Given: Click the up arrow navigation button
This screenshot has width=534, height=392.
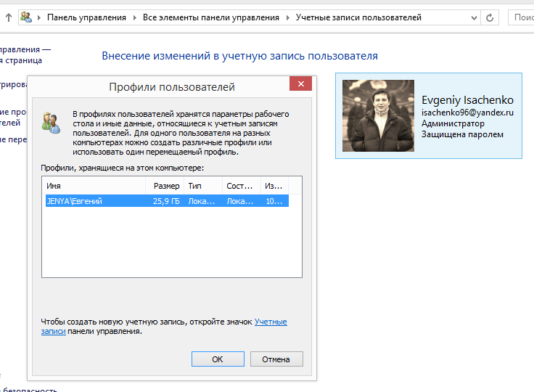Looking at the screenshot, I should tap(9, 17).
